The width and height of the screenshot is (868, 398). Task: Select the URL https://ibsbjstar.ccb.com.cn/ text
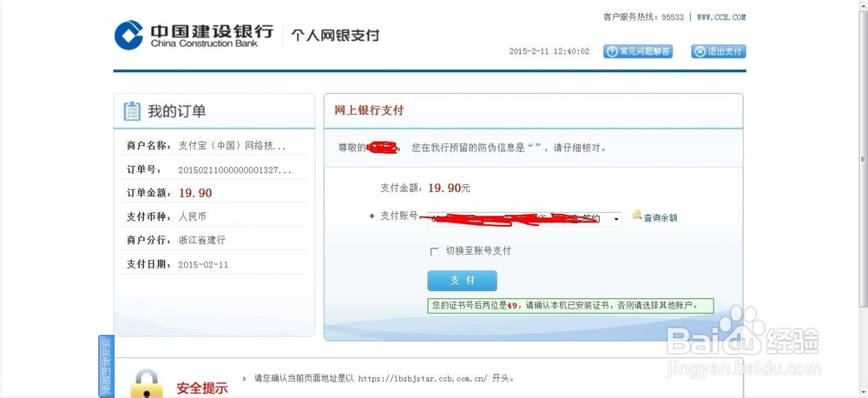pyautogui.click(x=423, y=379)
